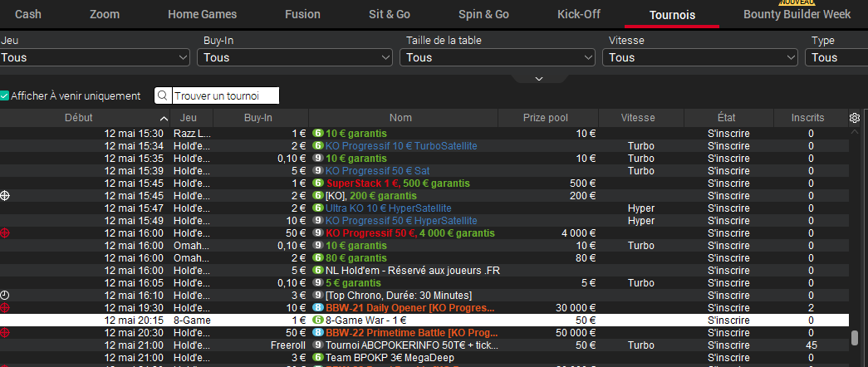Open the Spin & Go tab
The width and height of the screenshot is (868, 367).
(x=483, y=14)
